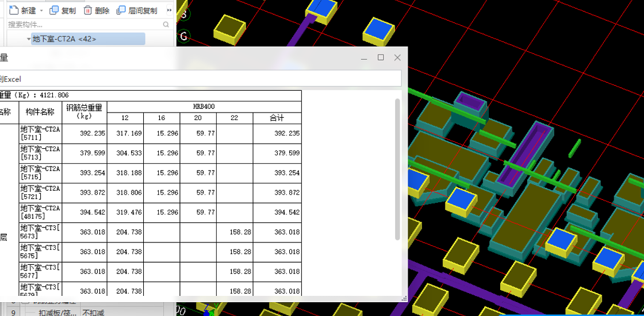Click total weight cell 392.235 for [5711]
Image resolution: width=644 pixels, height=316 pixels.
(x=84, y=134)
